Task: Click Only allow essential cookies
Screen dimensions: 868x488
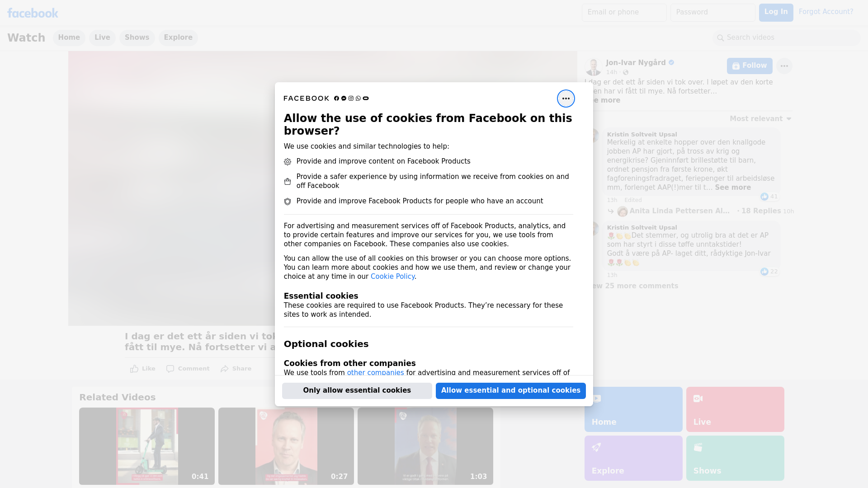Action: point(357,391)
